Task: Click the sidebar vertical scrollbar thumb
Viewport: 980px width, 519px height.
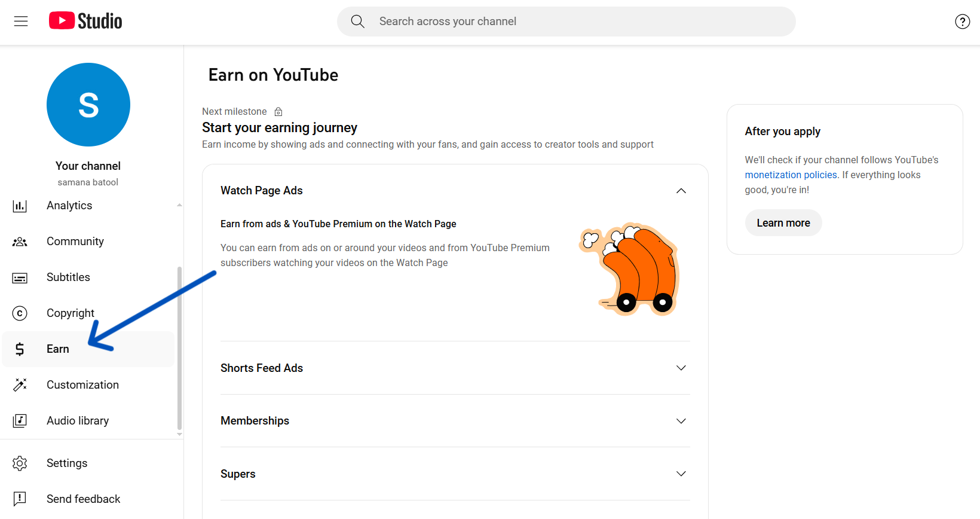Action: (x=179, y=349)
